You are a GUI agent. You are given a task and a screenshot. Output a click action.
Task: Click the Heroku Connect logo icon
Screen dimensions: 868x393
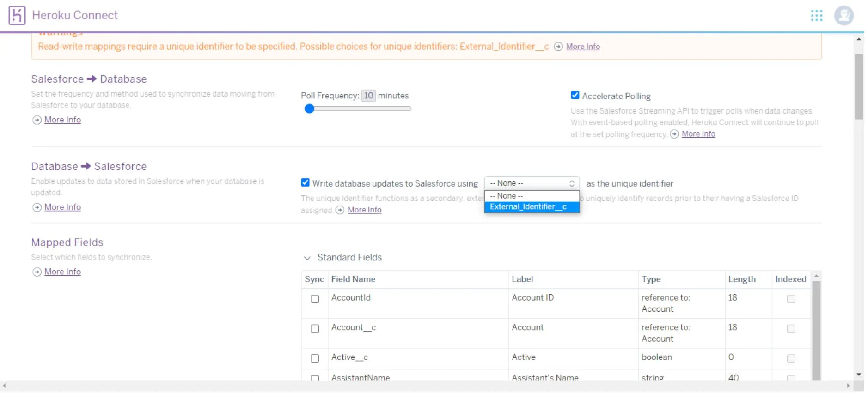(x=17, y=15)
